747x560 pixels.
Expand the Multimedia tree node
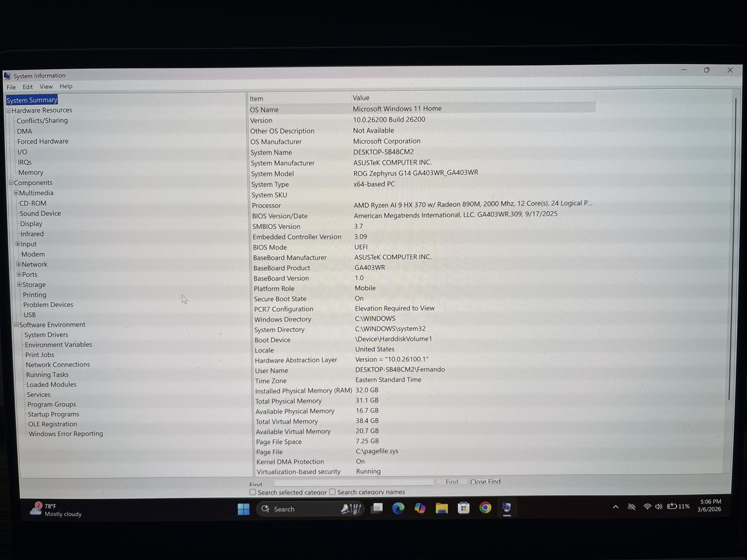[x=16, y=193]
